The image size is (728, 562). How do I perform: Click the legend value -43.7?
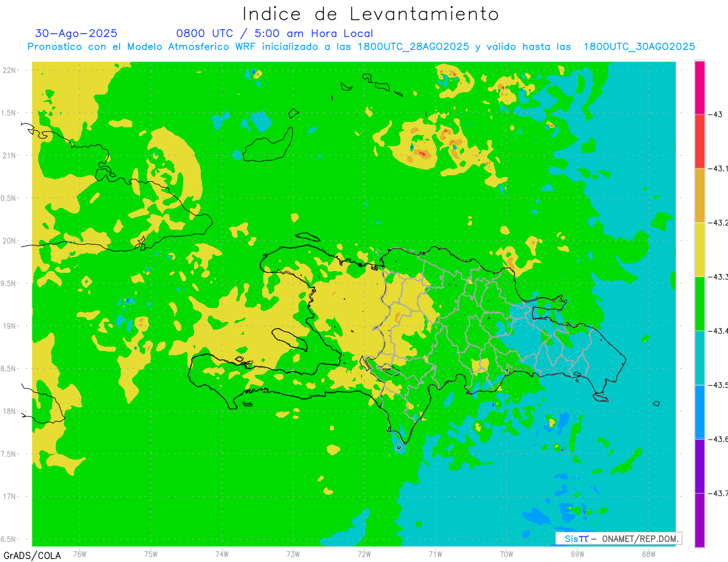718,493
